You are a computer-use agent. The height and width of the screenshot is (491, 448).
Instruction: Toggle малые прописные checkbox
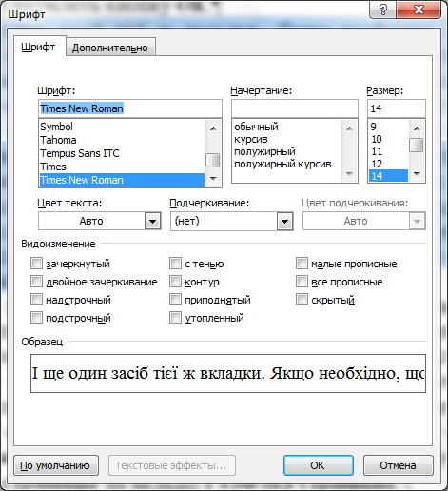tap(302, 264)
